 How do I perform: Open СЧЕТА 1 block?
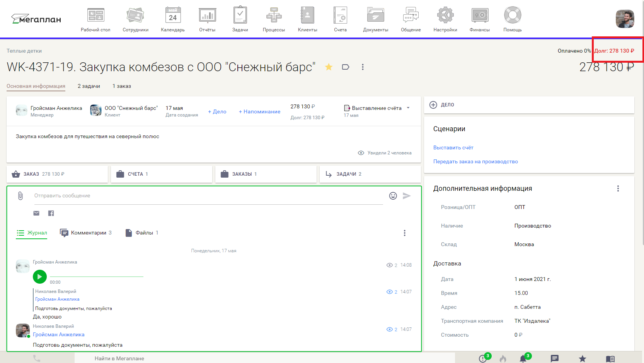pyautogui.click(x=162, y=174)
